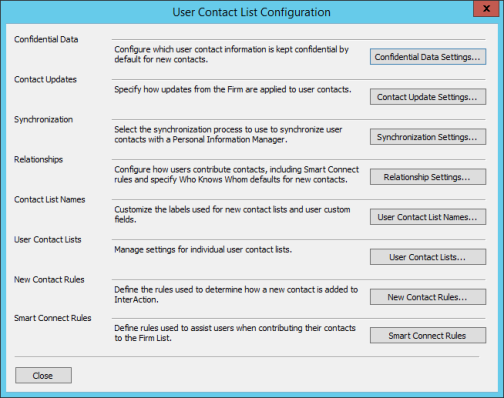Click the User Contact Lists section heading
Image resolution: width=504 pixels, height=398 pixels.
(x=48, y=239)
